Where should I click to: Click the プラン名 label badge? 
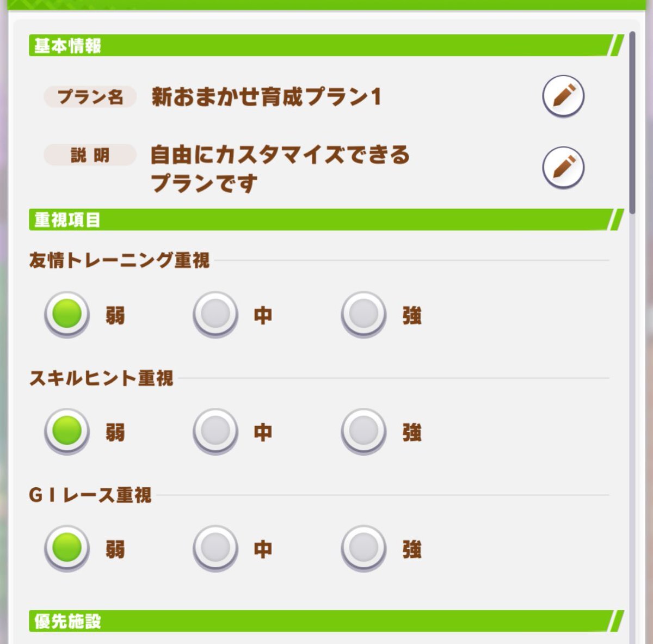90,97
